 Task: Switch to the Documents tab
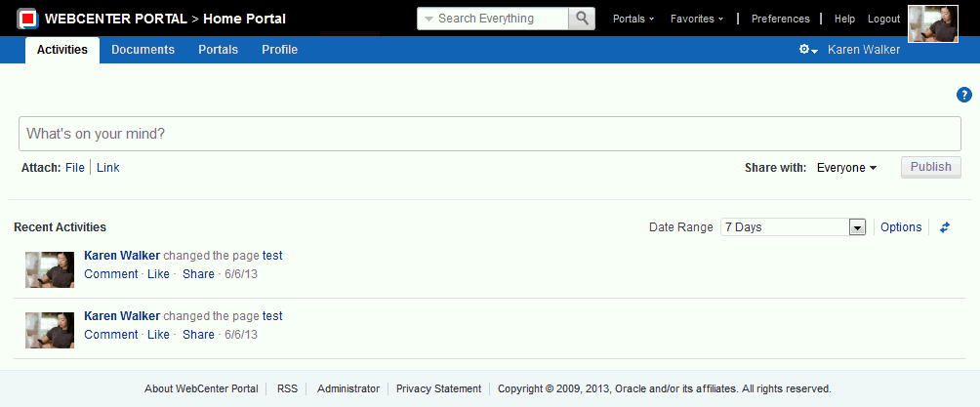(143, 50)
